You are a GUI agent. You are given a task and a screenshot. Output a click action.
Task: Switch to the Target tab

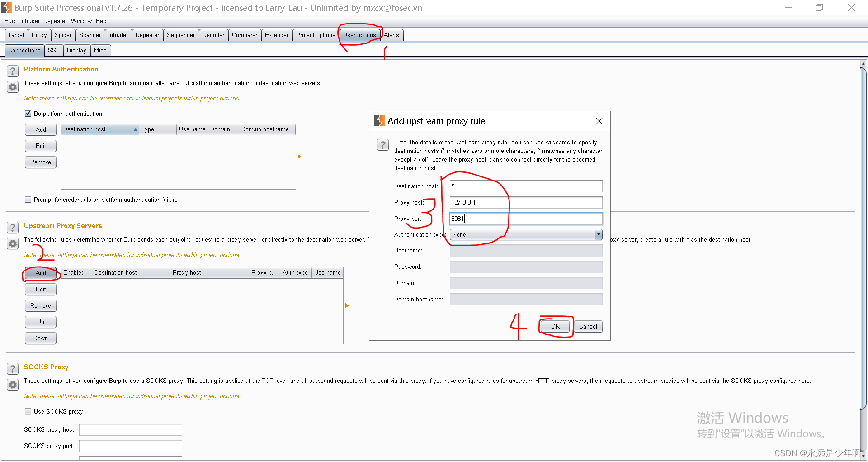tap(16, 35)
